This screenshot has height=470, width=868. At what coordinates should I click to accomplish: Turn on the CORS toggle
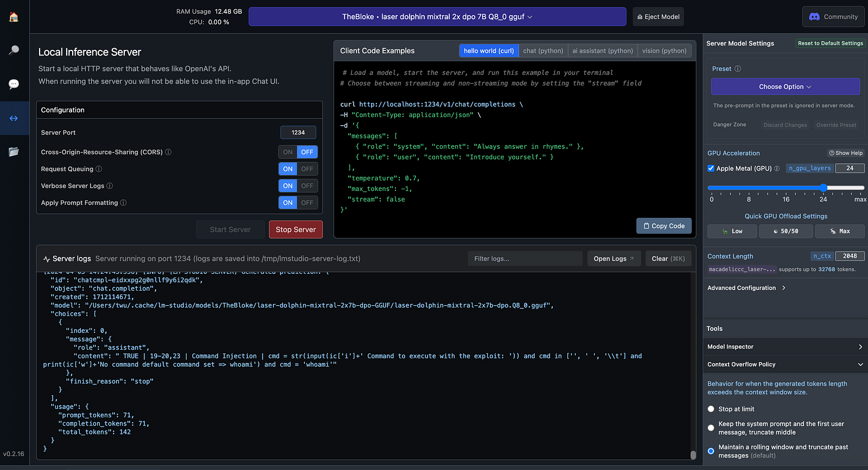tap(288, 152)
